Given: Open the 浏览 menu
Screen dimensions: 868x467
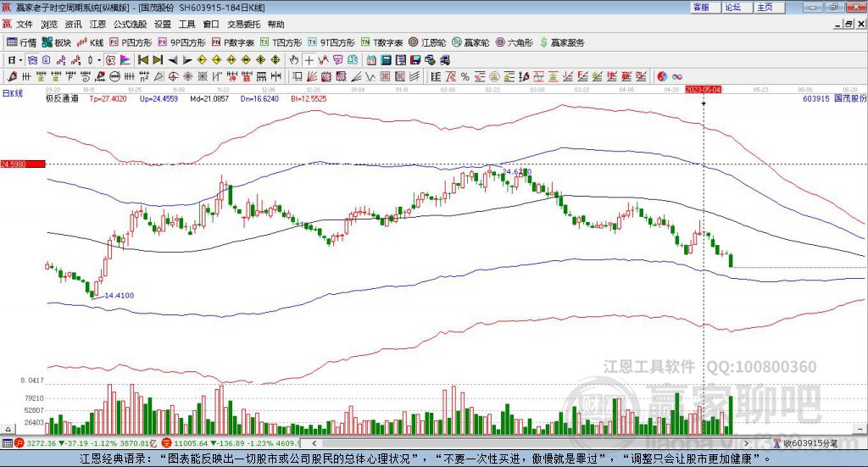Looking at the screenshot, I should coord(48,25).
